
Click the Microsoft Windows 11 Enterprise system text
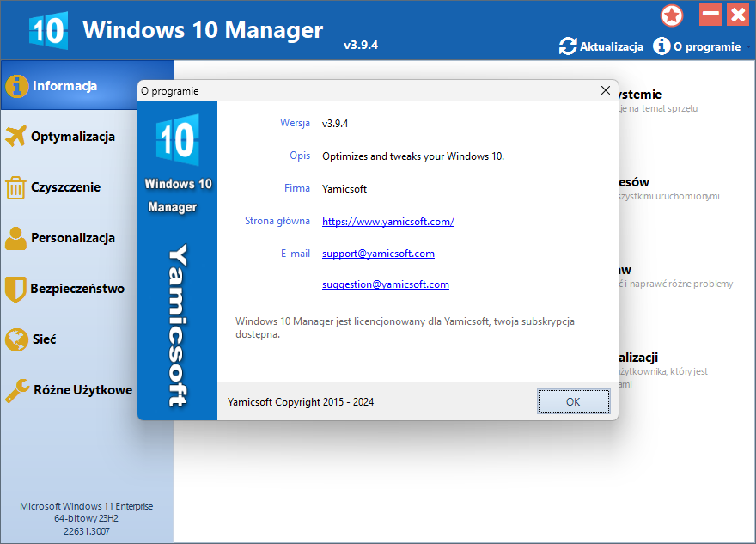[x=86, y=506]
